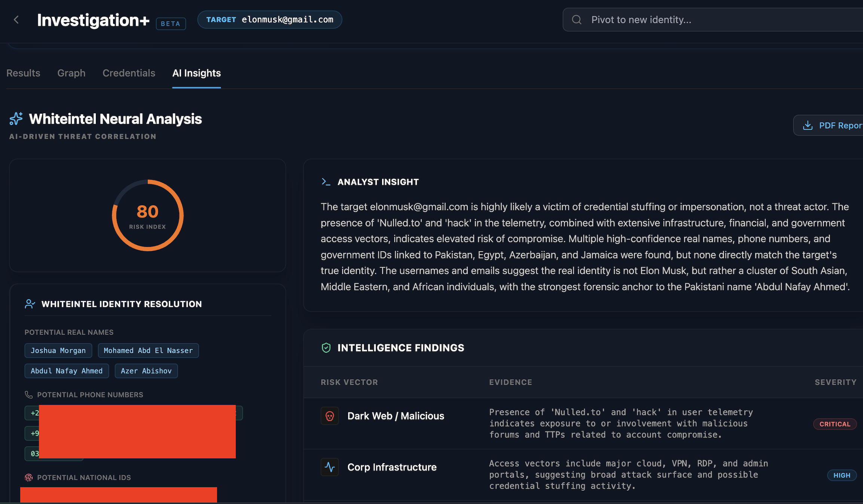863x504 pixels.
Task: Click the Dark Web skull icon
Action: click(330, 416)
